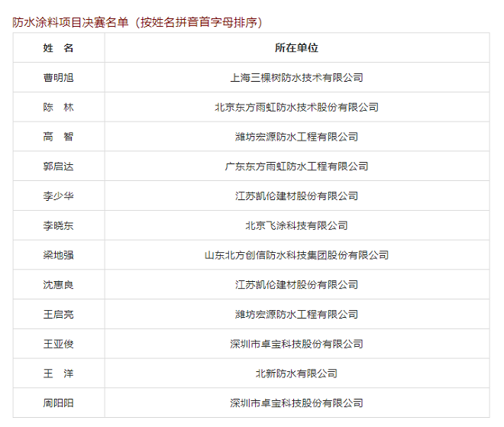504x427 pixels.
Task: Select the name 沈惠良
Action: 58,285
